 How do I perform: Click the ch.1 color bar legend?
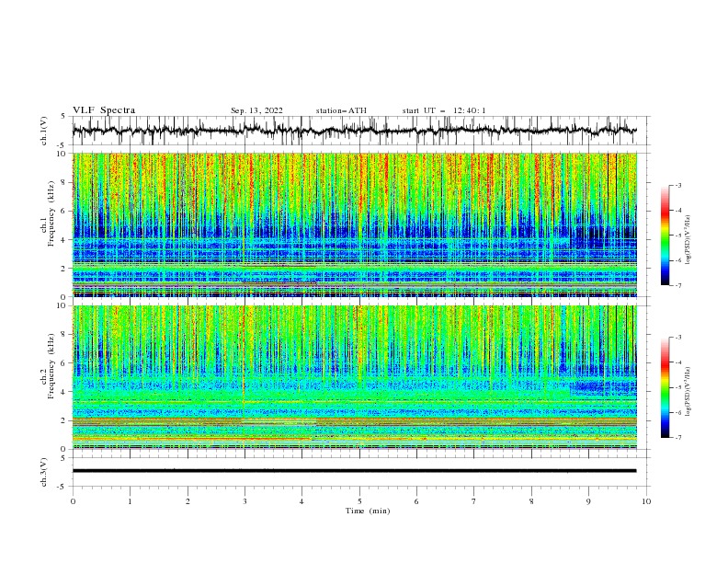coord(665,236)
